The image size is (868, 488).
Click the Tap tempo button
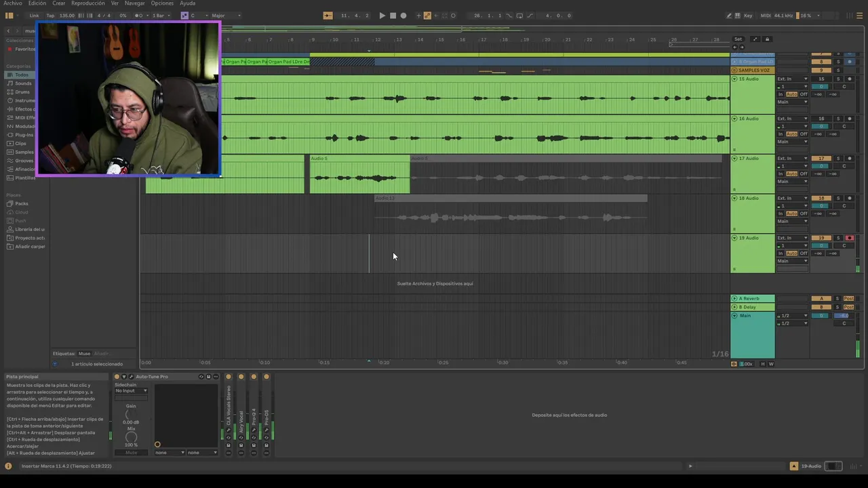(50, 16)
